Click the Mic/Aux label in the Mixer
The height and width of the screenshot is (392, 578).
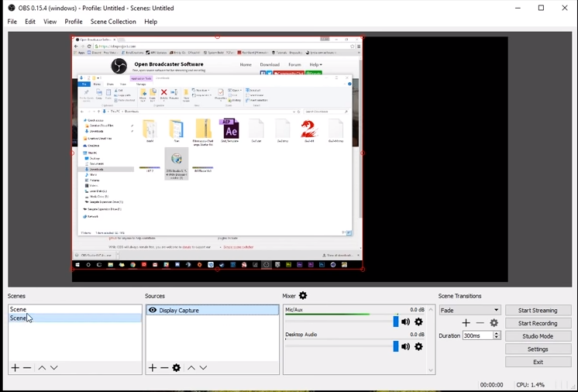(x=294, y=310)
